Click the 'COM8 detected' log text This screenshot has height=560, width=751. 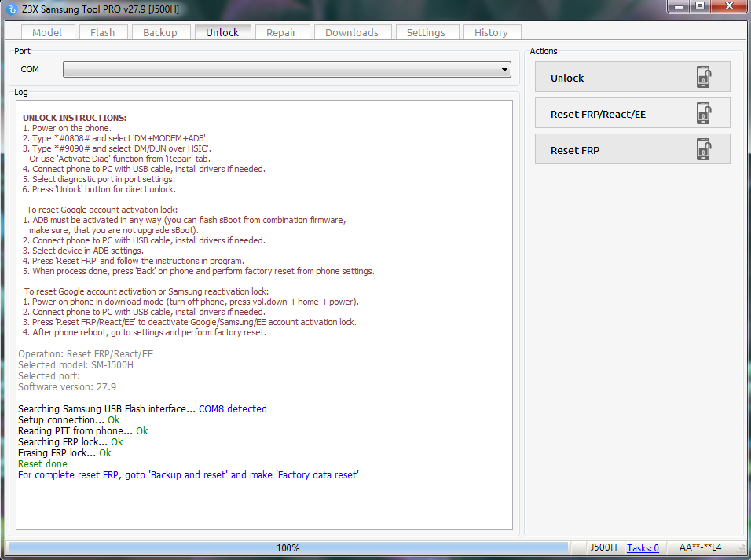[x=233, y=408]
